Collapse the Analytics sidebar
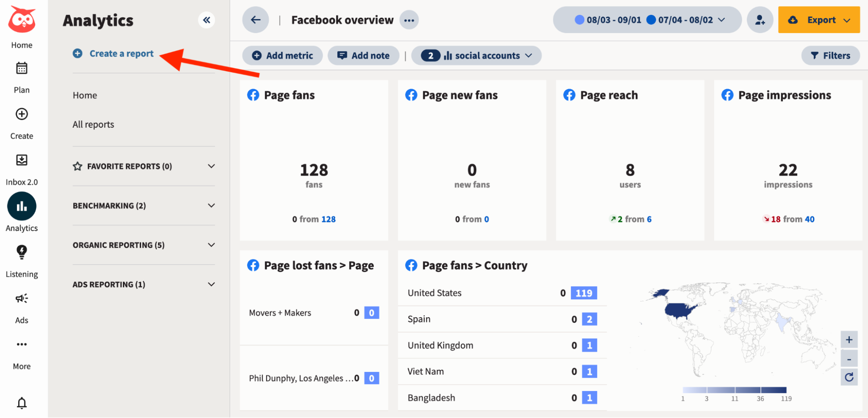The image size is (868, 418). click(207, 20)
